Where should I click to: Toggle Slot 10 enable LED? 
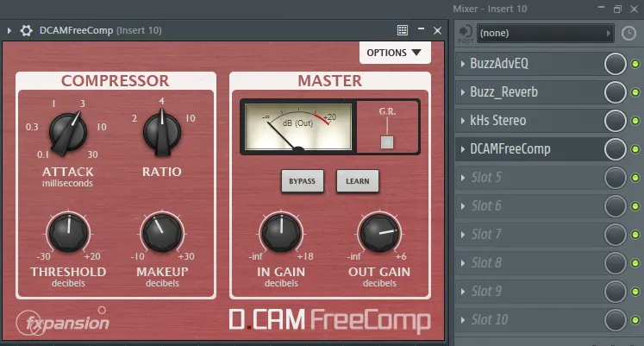(x=635, y=320)
